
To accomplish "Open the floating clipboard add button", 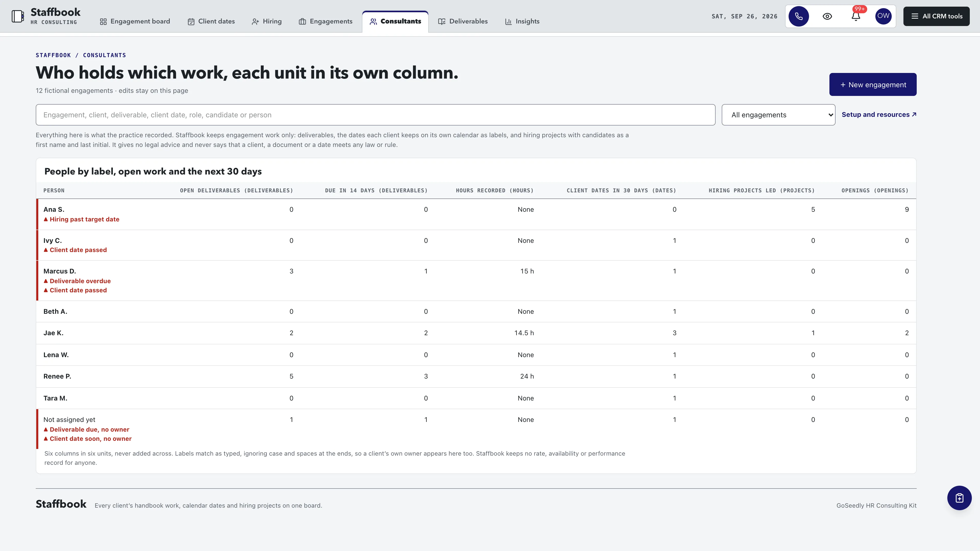I will click(x=959, y=498).
